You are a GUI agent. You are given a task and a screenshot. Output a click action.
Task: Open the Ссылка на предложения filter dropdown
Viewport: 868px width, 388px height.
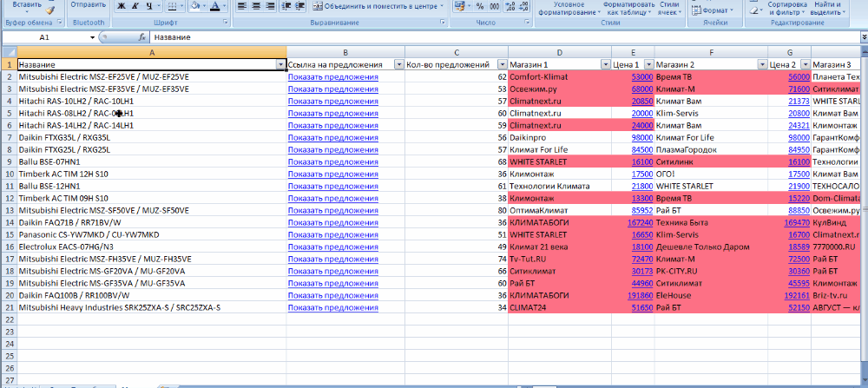[398, 65]
